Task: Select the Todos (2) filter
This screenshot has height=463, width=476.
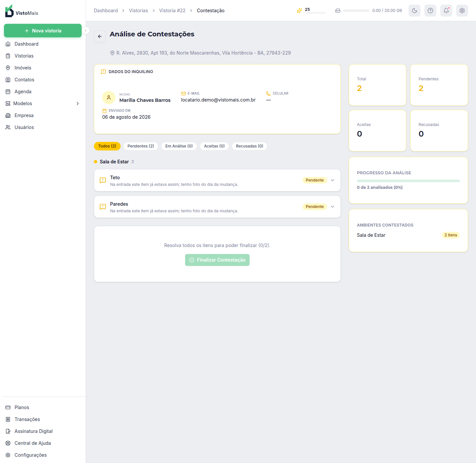Action: click(x=107, y=146)
